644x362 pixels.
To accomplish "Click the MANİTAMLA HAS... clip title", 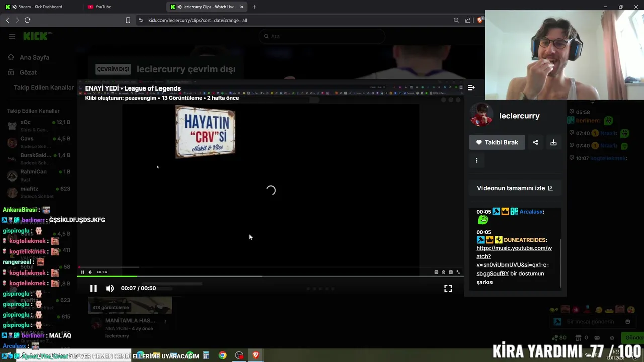I will (130, 320).
